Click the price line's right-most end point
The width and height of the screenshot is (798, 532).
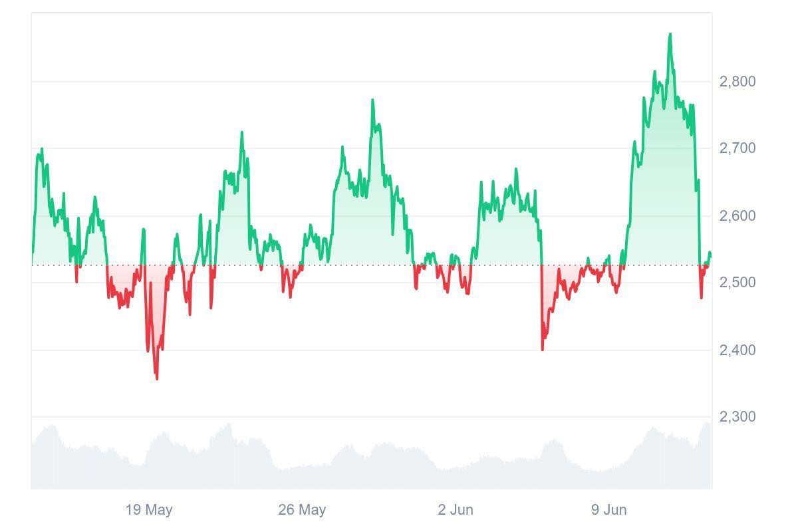pos(710,254)
